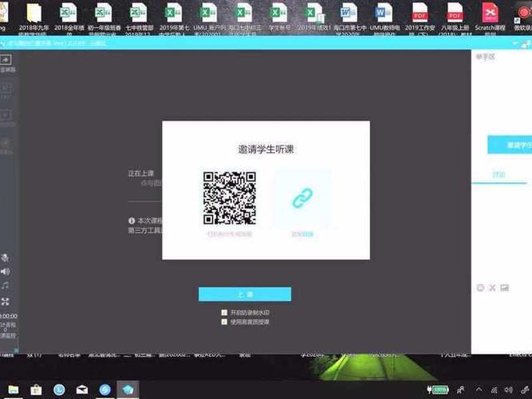Viewport: 532px width, 399px height.
Task: Click the speaker volume icon in the sidebar
Action: click(x=5, y=271)
